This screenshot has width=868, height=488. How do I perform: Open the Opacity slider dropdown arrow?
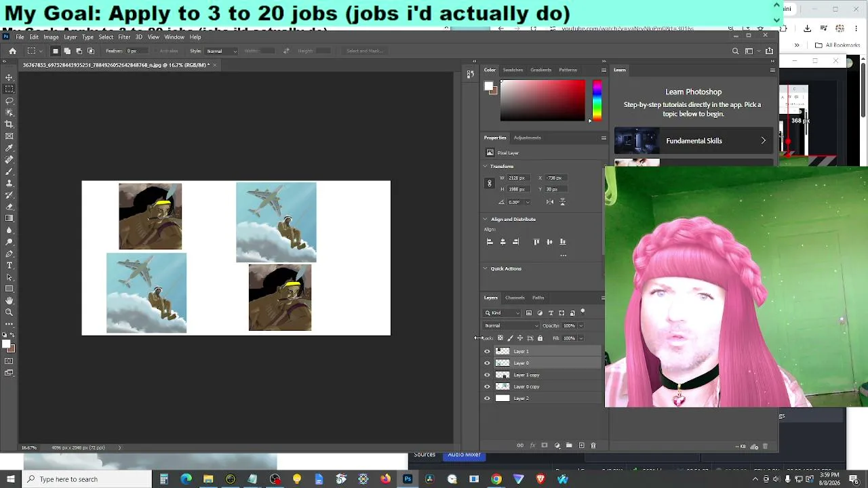[x=580, y=326]
